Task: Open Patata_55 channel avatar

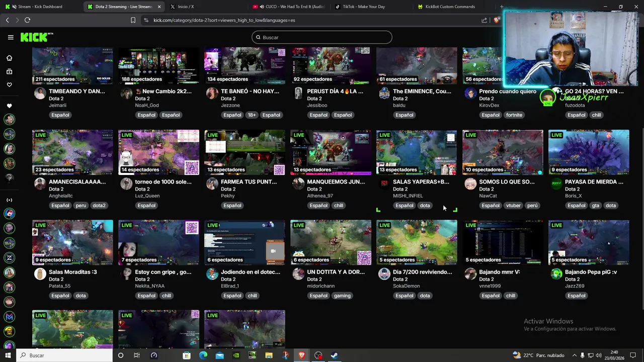Action: (40, 274)
